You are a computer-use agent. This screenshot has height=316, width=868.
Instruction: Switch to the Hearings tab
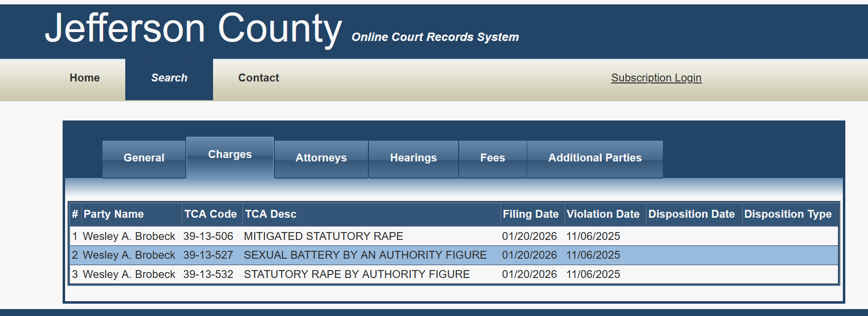point(413,158)
